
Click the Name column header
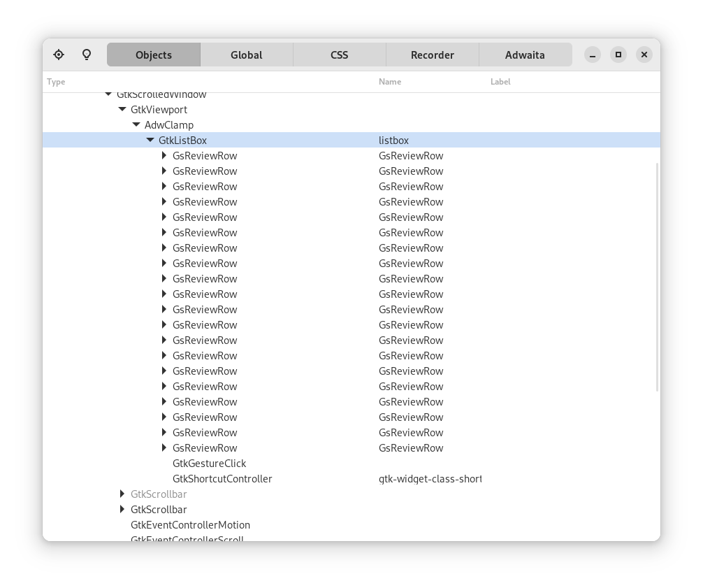[x=390, y=82]
